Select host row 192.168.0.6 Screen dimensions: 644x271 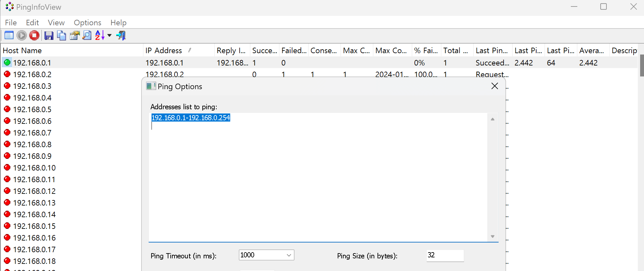pyautogui.click(x=32, y=121)
